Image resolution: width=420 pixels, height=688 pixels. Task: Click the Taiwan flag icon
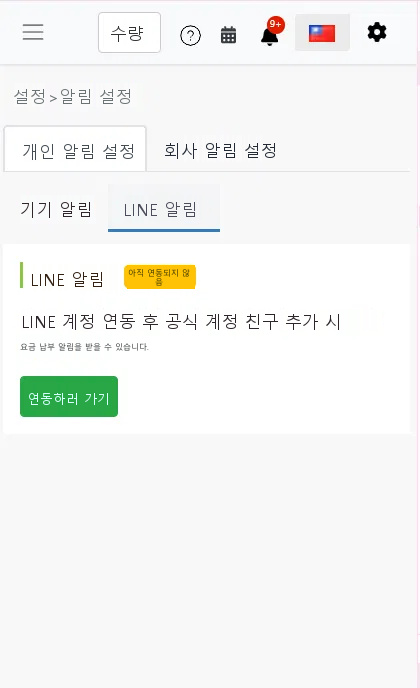322,33
